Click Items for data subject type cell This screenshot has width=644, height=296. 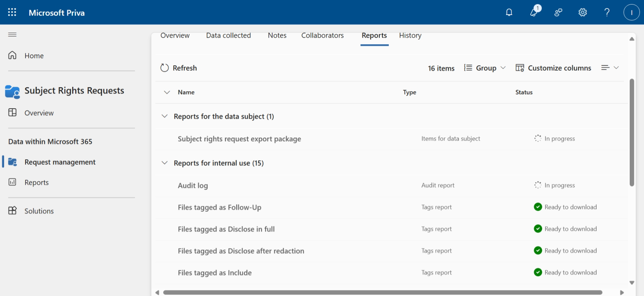[451, 139]
